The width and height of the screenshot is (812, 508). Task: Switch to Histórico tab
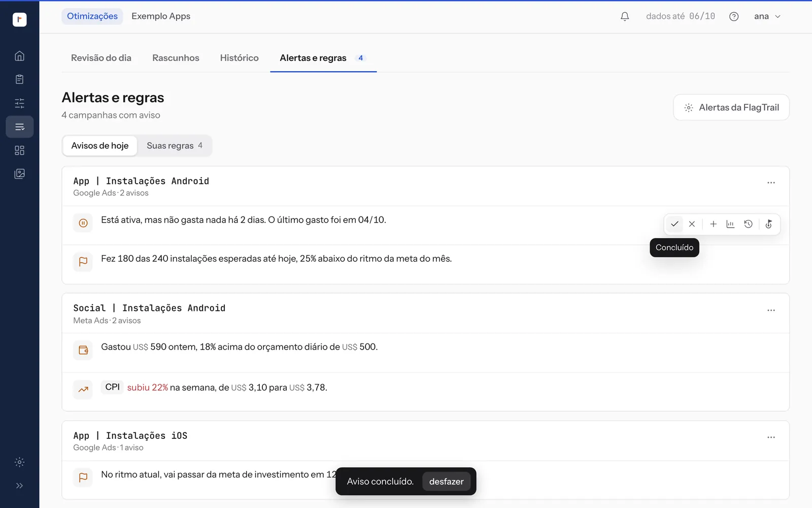click(x=240, y=58)
